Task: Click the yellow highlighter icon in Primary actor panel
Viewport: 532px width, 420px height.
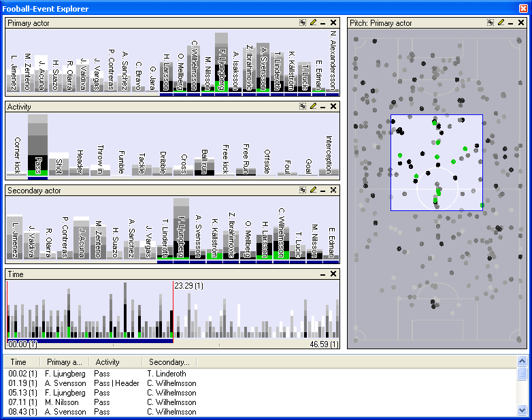Action: (313, 22)
